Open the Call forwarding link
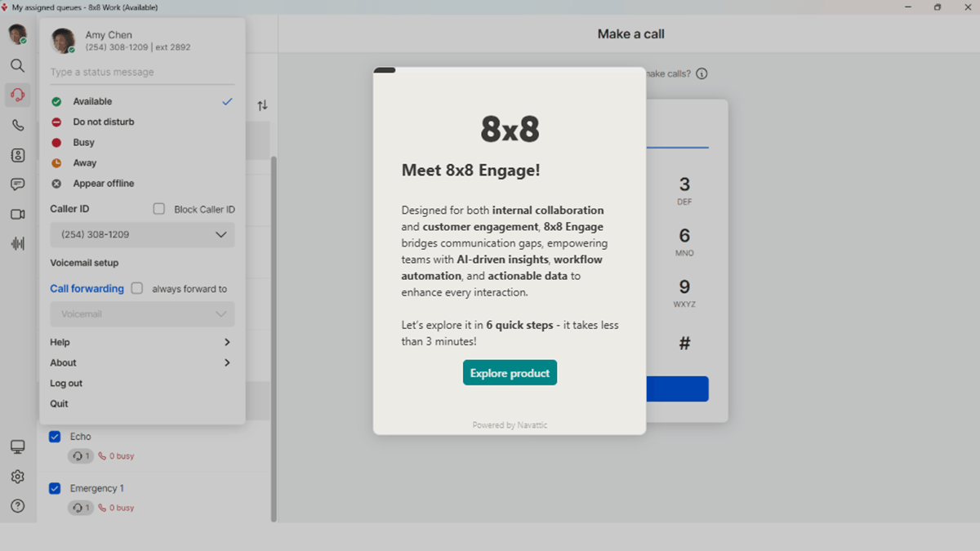980x551 pixels. click(87, 288)
